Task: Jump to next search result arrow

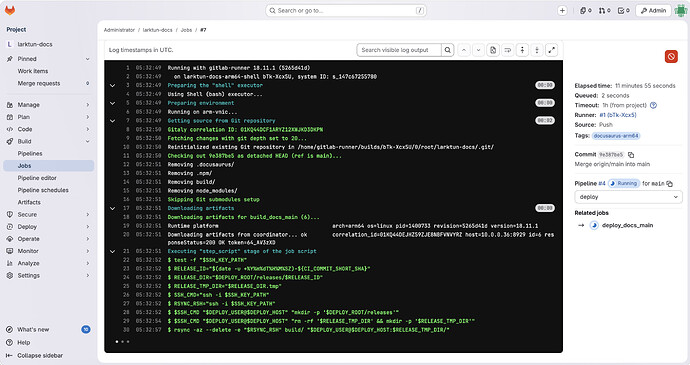Action: (x=478, y=50)
